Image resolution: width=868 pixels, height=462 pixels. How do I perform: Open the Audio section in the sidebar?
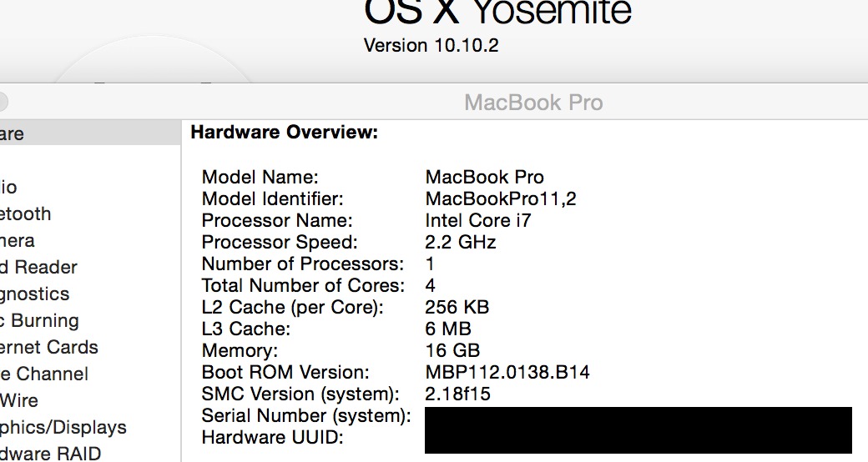(x=8, y=187)
